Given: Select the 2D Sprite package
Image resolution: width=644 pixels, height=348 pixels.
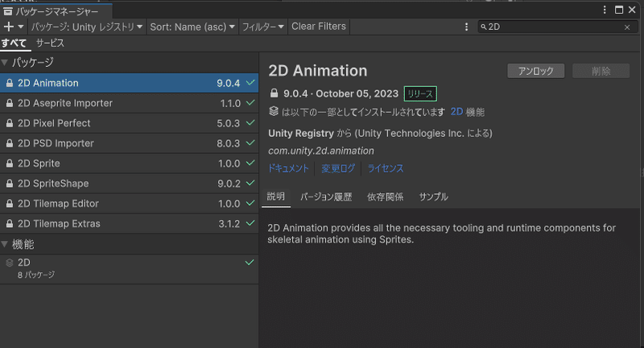Looking at the screenshot, I should [x=129, y=164].
